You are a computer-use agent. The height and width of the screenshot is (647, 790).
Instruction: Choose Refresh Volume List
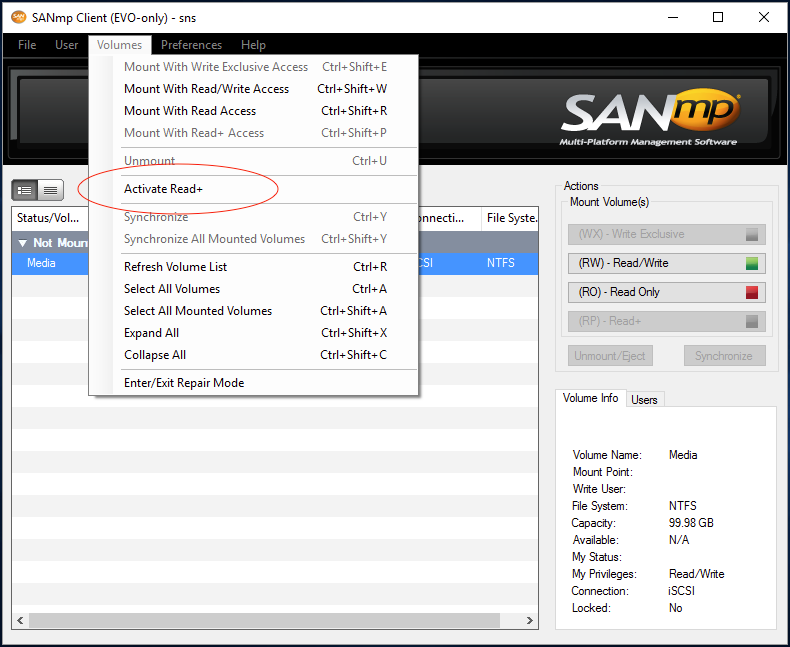tap(255, 267)
